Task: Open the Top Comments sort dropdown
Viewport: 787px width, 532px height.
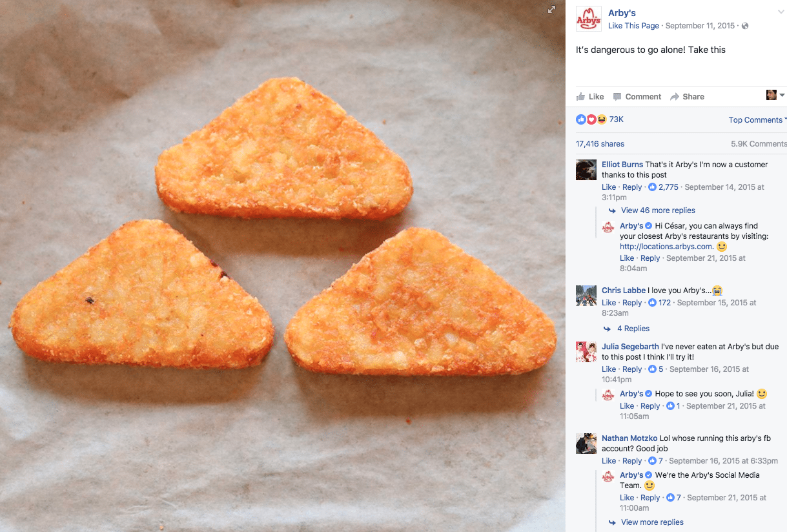Action: (x=757, y=120)
